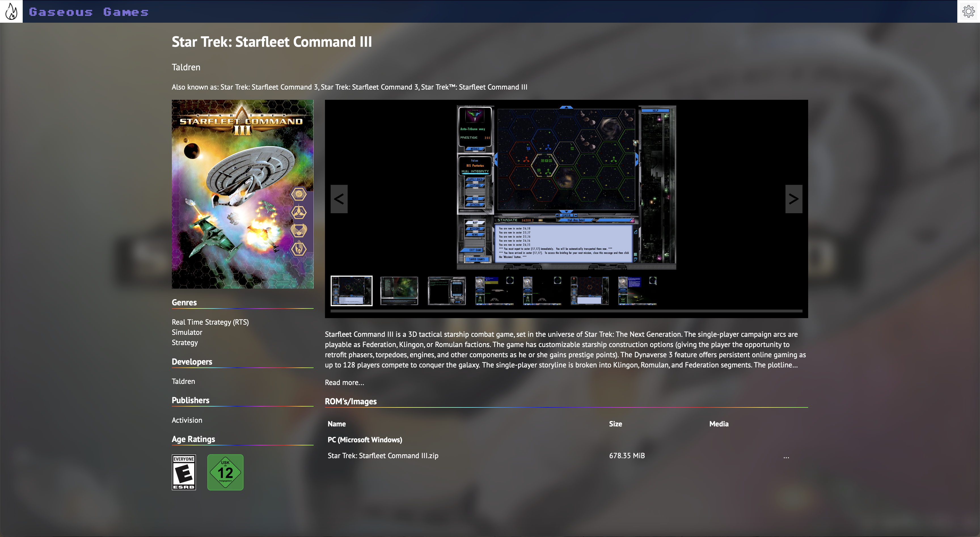Click the Gaseous Games flame logo
Viewport: 980px width, 537px height.
pyautogui.click(x=11, y=11)
